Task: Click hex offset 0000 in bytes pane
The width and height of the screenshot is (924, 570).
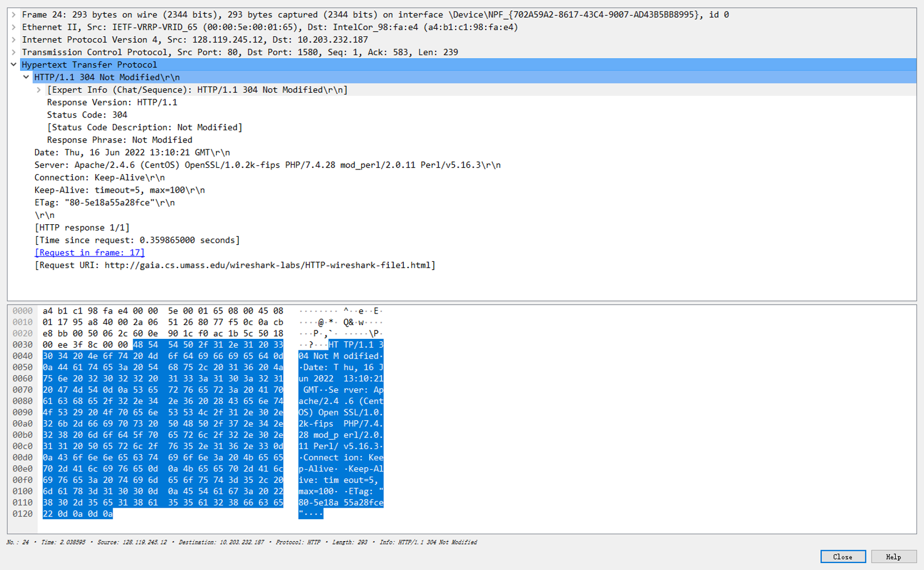Action: point(22,311)
